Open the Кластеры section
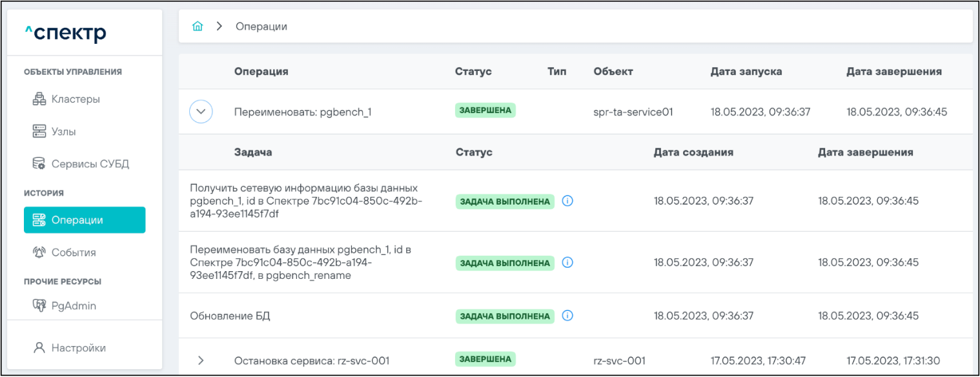The height and width of the screenshot is (377, 980). click(x=76, y=99)
